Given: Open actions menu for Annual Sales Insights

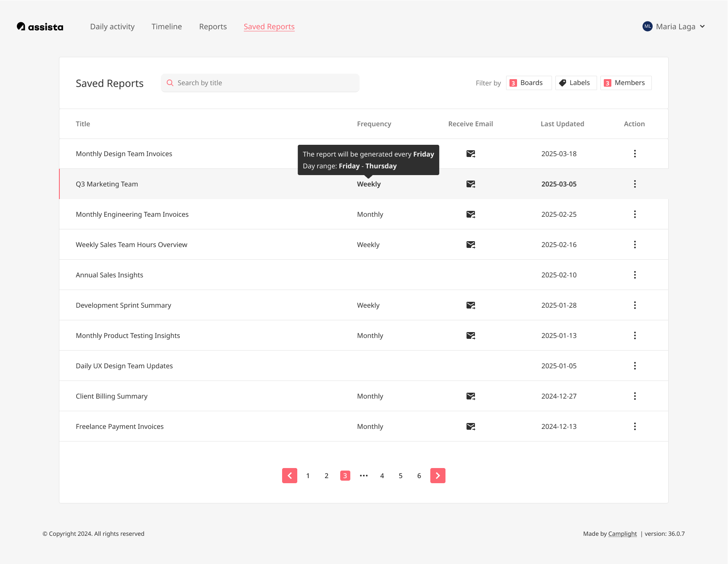Looking at the screenshot, I should point(635,275).
